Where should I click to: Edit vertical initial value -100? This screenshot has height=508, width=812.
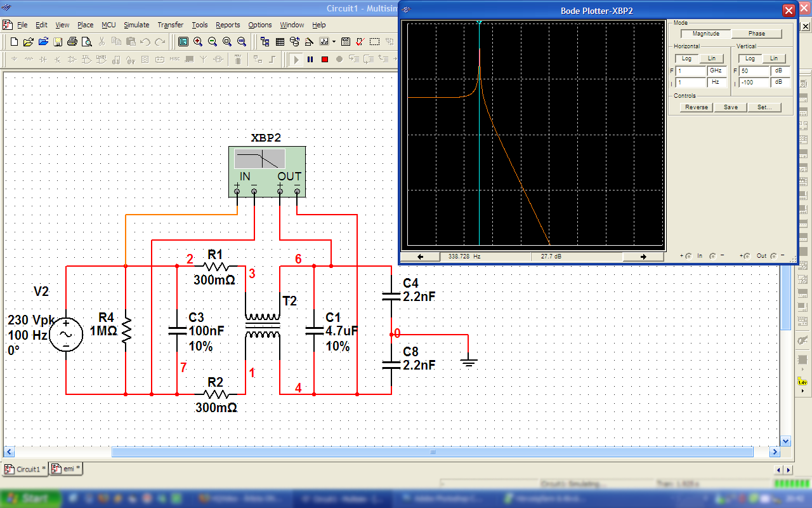coord(754,83)
